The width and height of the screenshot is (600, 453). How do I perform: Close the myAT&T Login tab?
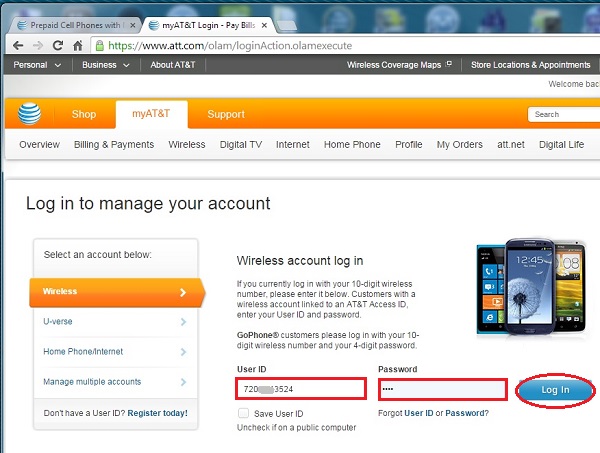[x=264, y=25]
